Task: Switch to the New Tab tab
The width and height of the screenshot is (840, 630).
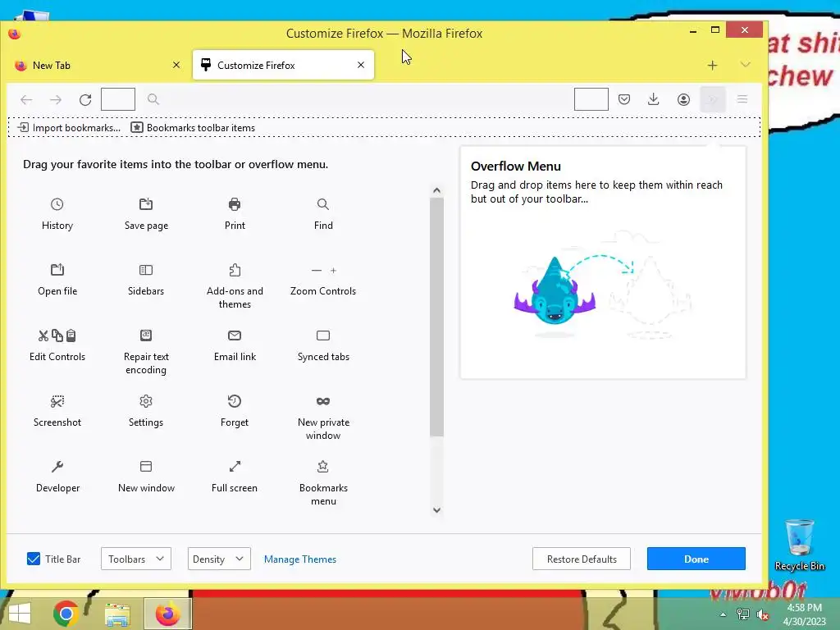Action: (95, 65)
